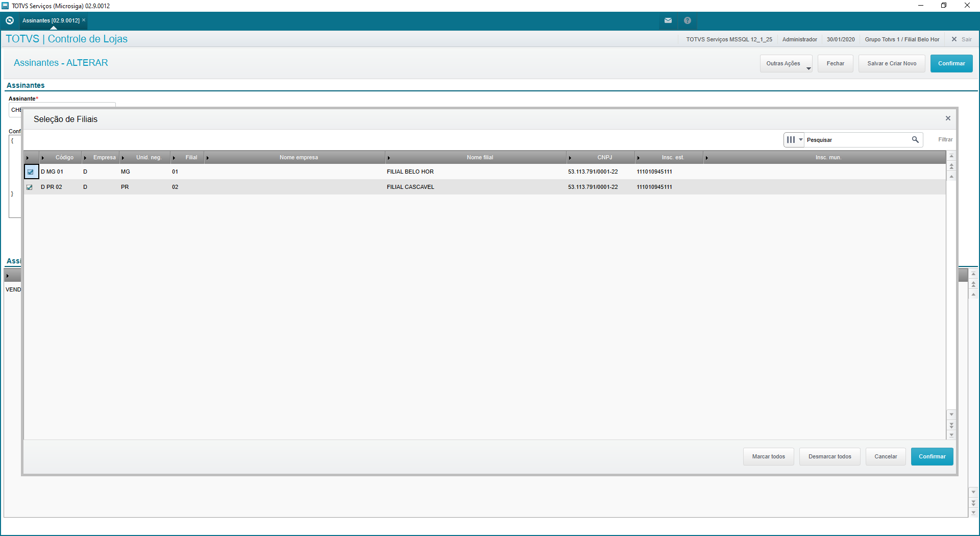This screenshot has width=980, height=536.
Task: Click the arrow on the CNPJ column header
Action: (x=570, y=158)
